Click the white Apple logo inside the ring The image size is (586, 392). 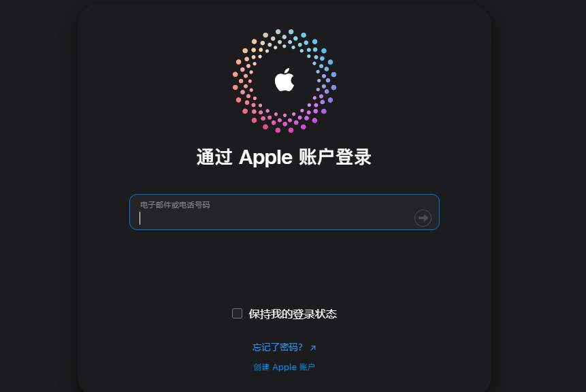(284, 80)
